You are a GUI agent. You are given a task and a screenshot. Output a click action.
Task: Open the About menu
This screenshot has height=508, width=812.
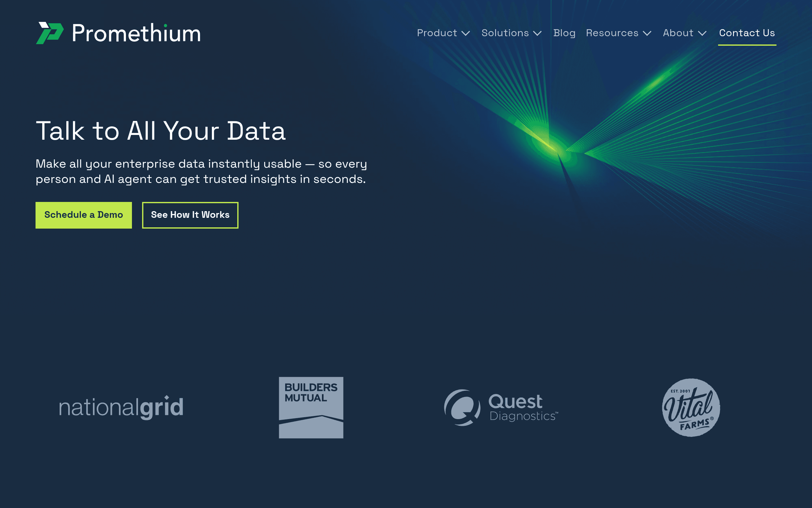678,33
